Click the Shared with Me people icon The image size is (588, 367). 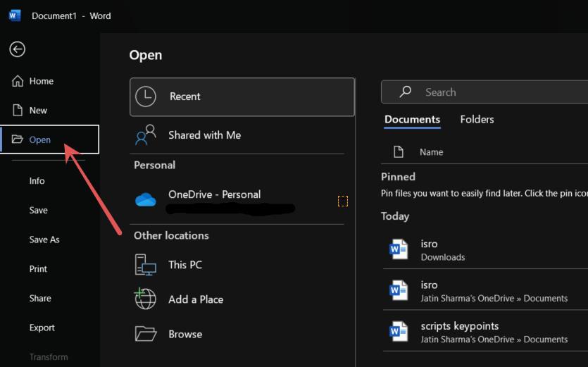146,135
